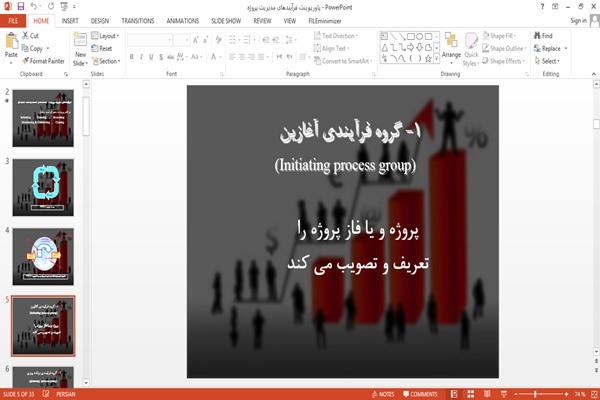Toggle text Shadow formatting
This screenshot has width=600, height=400.
tap(161, 57)
